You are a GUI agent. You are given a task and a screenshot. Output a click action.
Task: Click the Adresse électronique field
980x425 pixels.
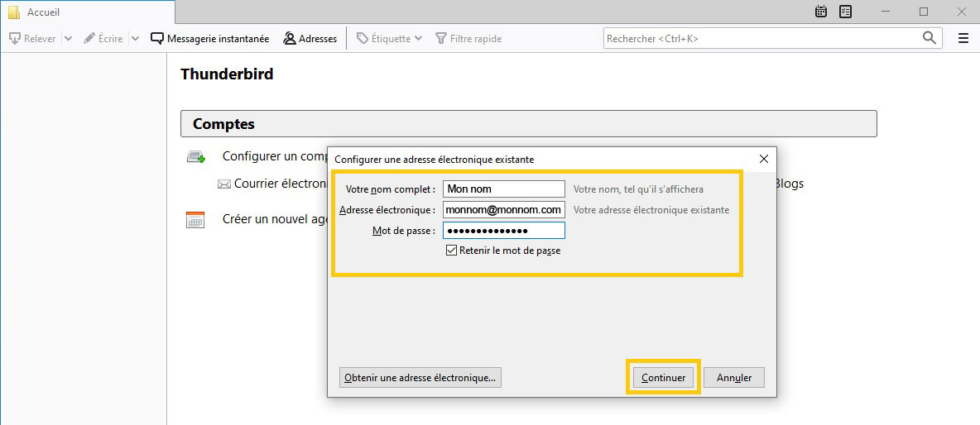pos(504,210)
